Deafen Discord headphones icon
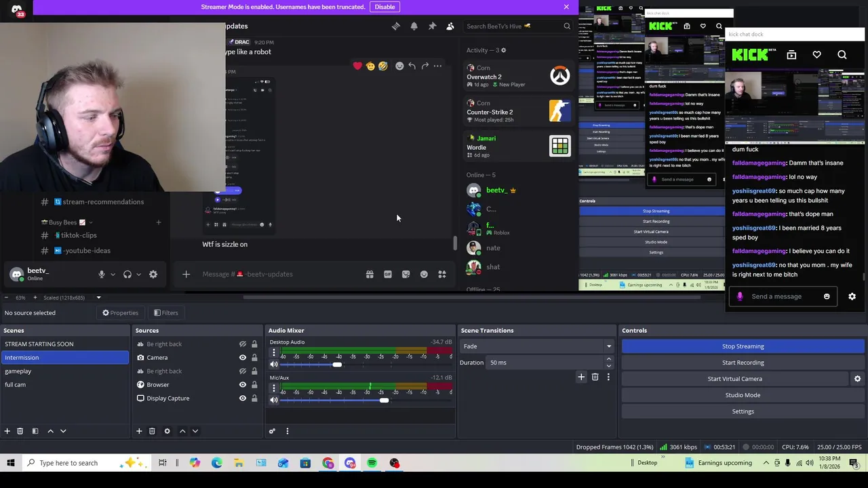The width and height of the screenshot is (868, 488). [x=127, y=274]
